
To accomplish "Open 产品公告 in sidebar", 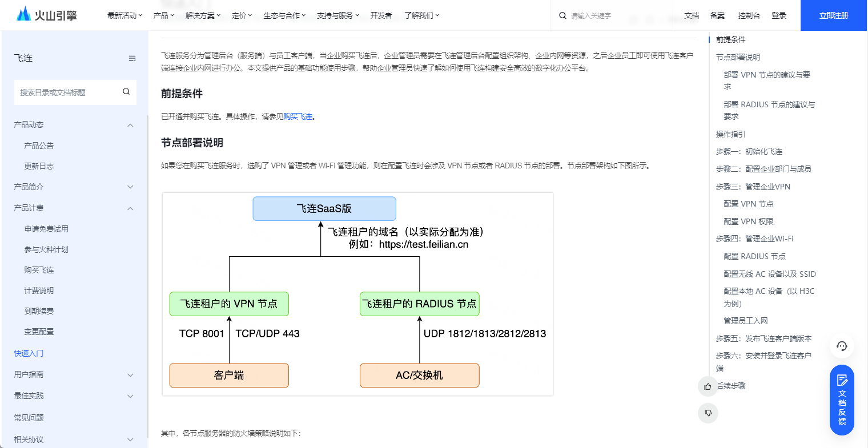I will (x=39, y=146).
